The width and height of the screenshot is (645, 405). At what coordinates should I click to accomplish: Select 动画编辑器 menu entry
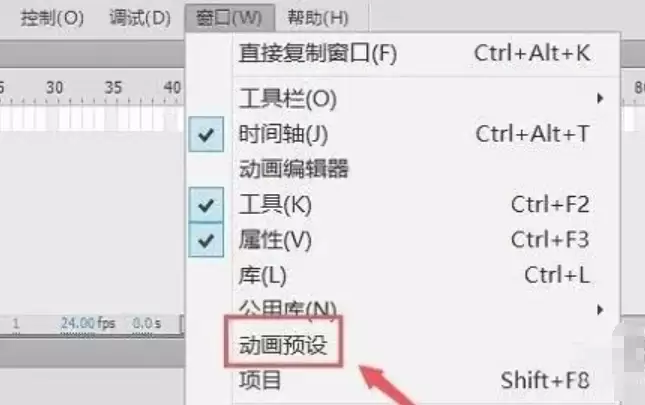coord(415,169)
